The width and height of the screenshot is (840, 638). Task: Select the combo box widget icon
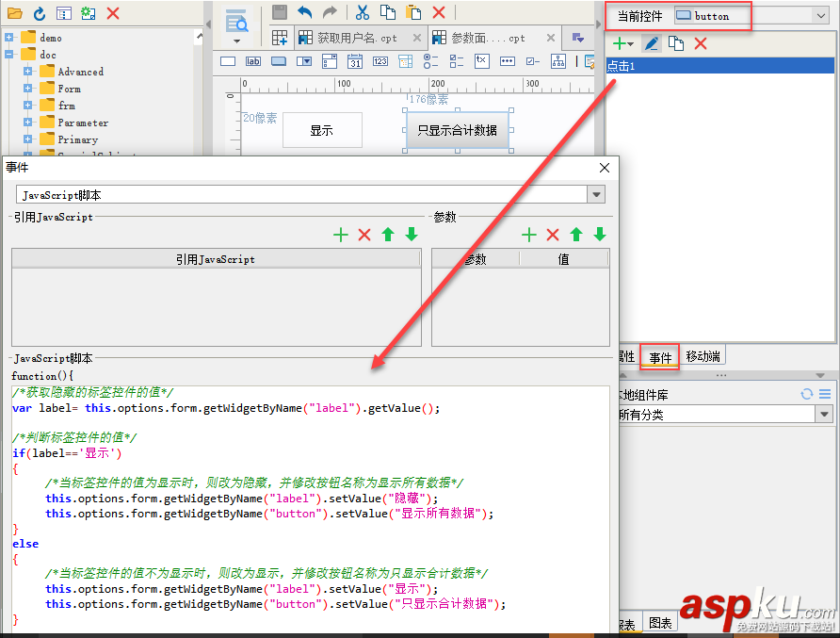[304, 61]
